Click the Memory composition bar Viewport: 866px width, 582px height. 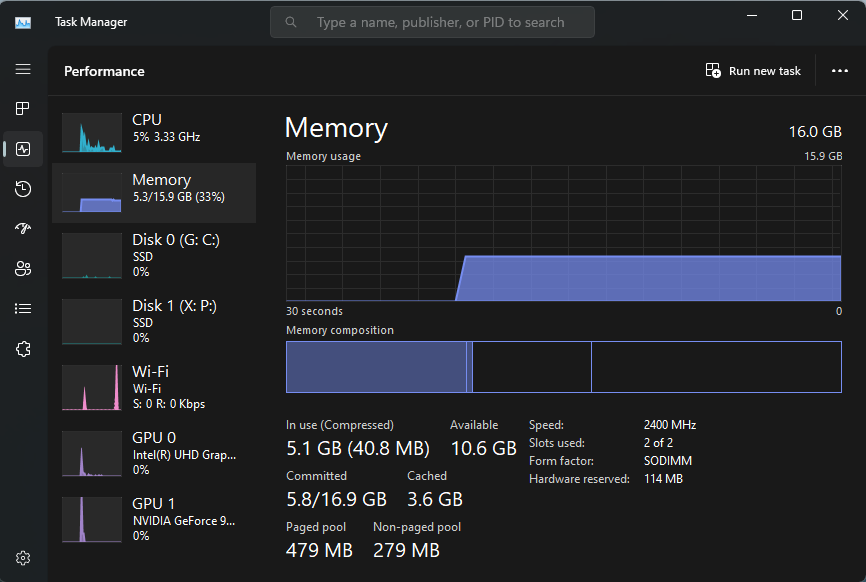(x=565, y=367)
